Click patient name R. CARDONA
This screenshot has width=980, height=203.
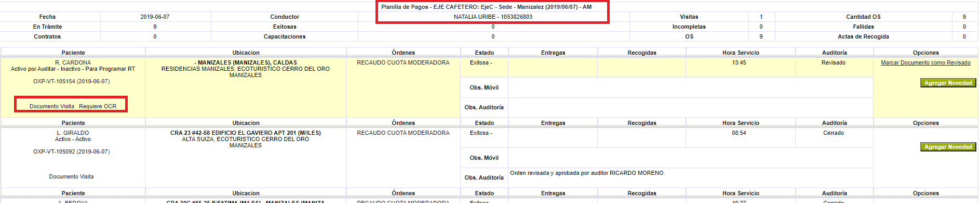(x=73, y=62)
